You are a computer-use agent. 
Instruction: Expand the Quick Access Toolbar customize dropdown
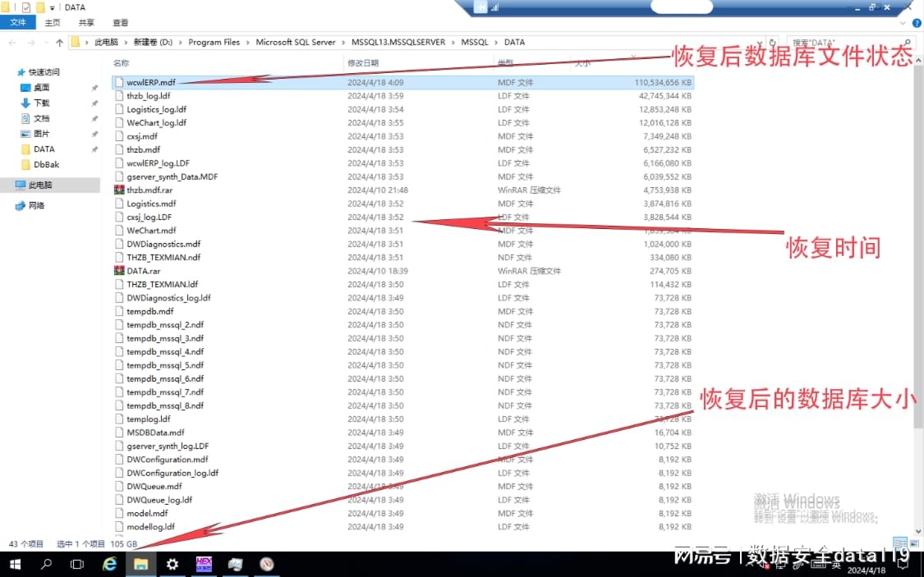pos(52,7)
